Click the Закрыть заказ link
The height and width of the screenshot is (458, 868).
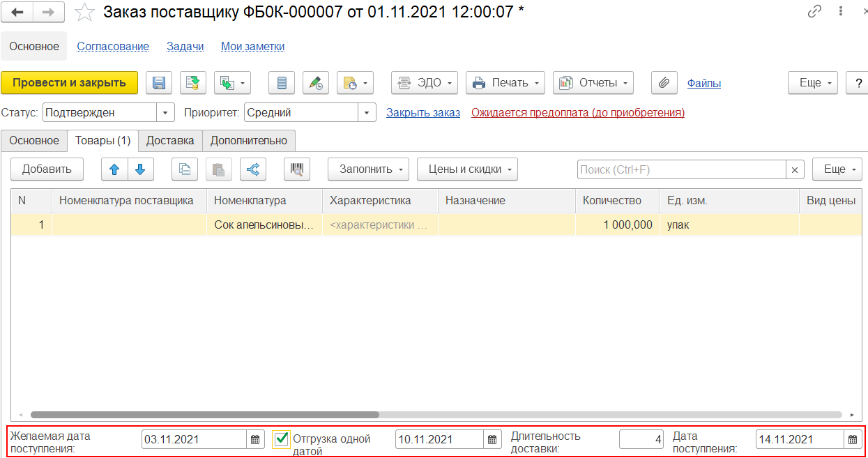423,112
